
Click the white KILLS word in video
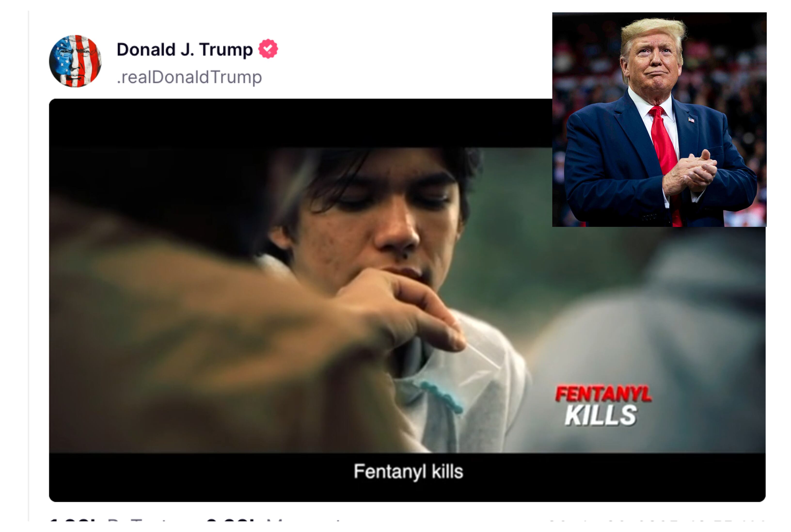pos(600,415)
